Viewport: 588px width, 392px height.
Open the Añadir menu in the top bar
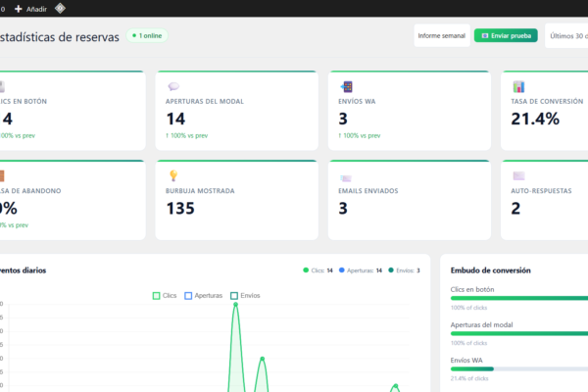(x=30, y=9)
